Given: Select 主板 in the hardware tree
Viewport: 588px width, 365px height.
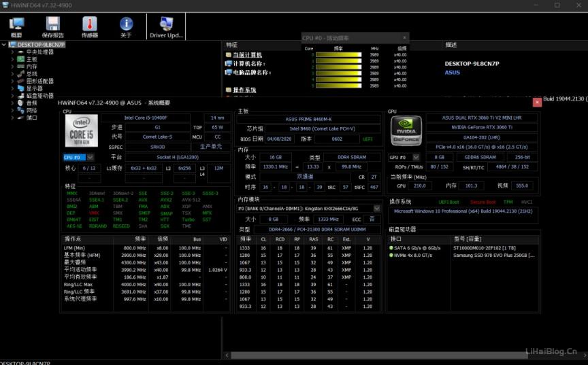Looking at the screenshot, I should tap(32, 59).
